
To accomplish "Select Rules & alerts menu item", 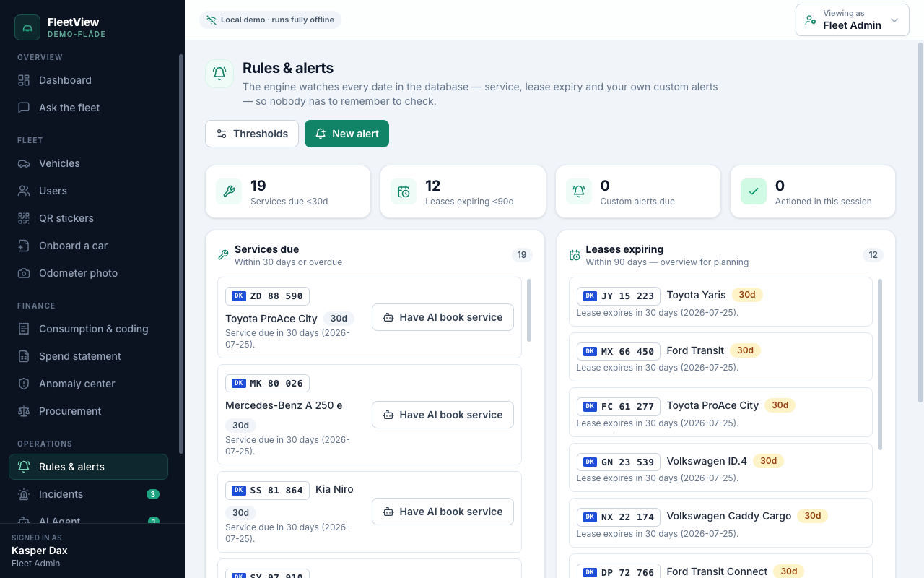I will (x=88, y=467).
